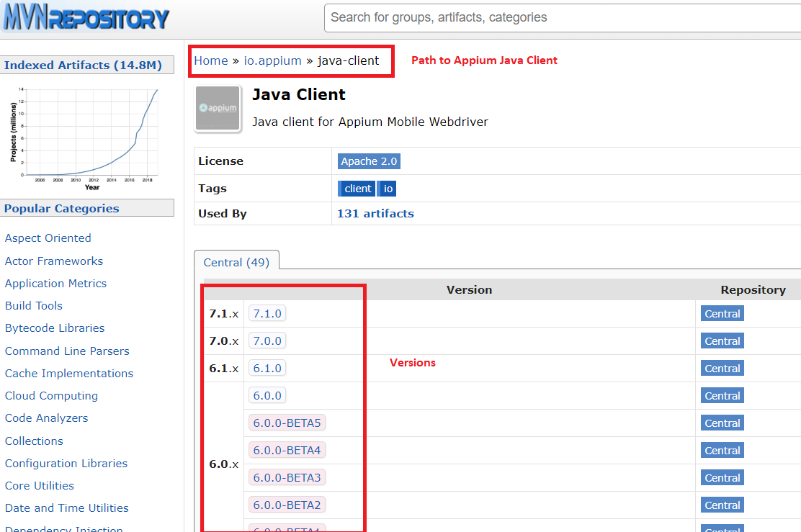Open the Actor Frameworks category
Screen dimensions: 801x532
click(x=53, y=261)
